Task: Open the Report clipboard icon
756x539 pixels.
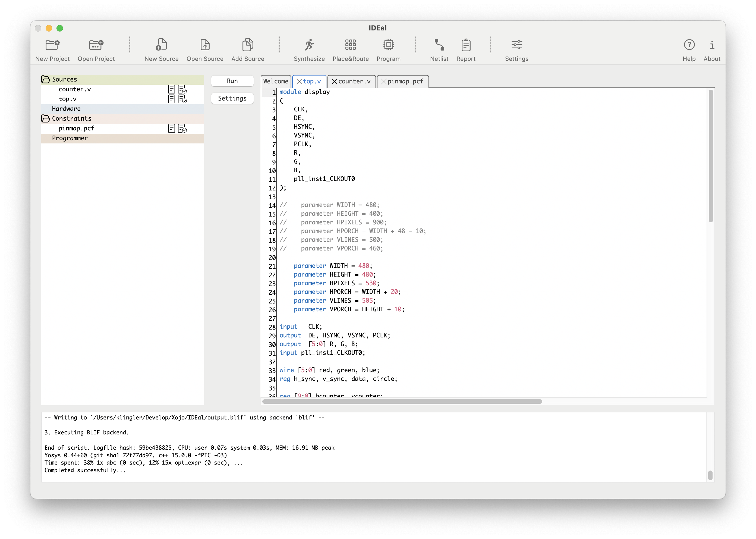Action: pyautogui.click(x=466, y=45)
